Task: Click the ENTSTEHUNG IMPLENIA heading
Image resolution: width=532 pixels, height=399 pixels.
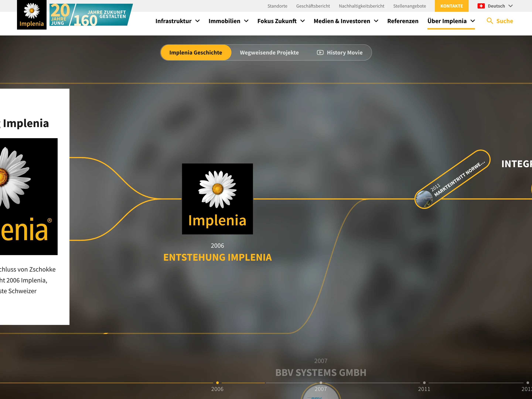Action: tap(217, 257)
